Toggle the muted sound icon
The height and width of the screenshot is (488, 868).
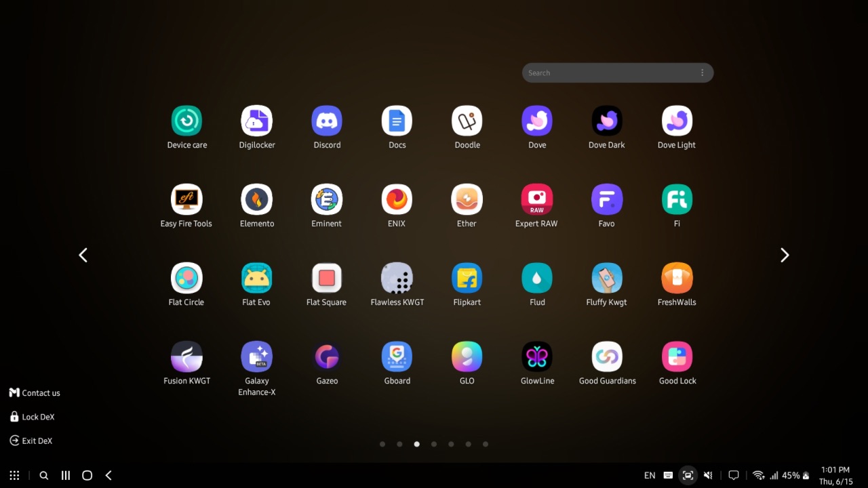[x=708, y=476]
